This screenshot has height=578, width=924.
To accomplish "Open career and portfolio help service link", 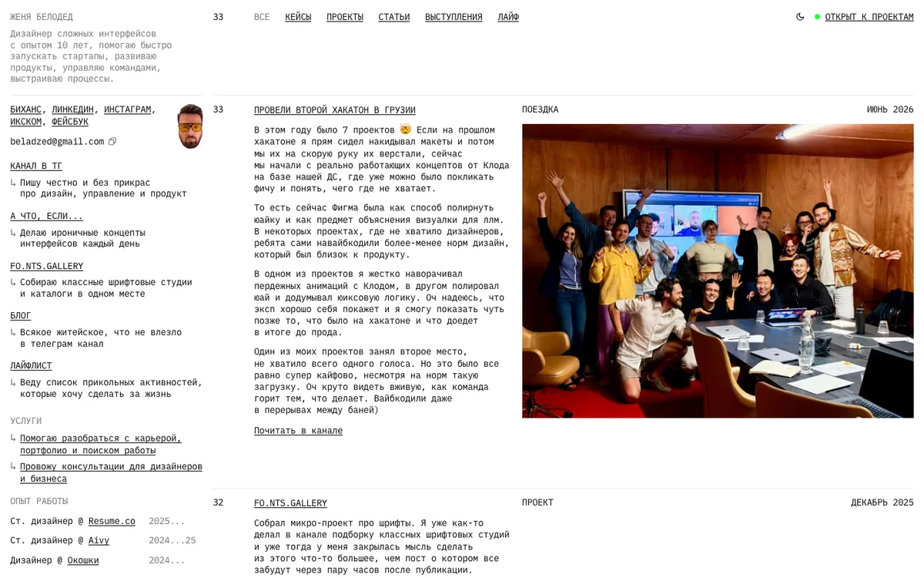I will (x=101, y=445).
